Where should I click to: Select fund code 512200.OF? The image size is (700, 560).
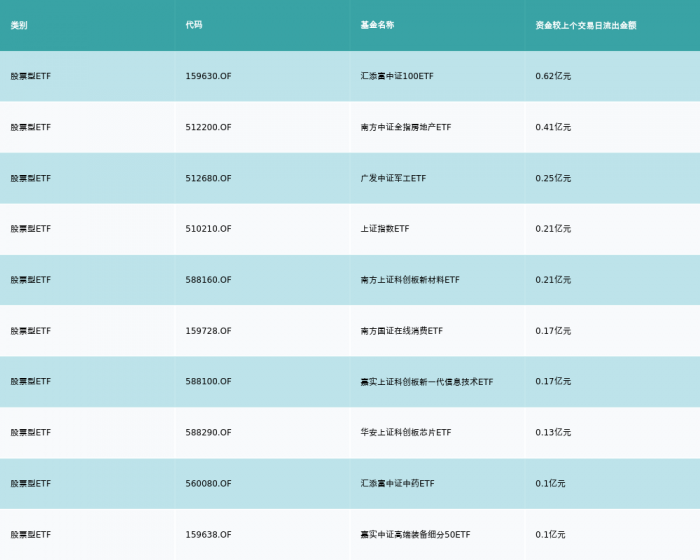[208, 127]
